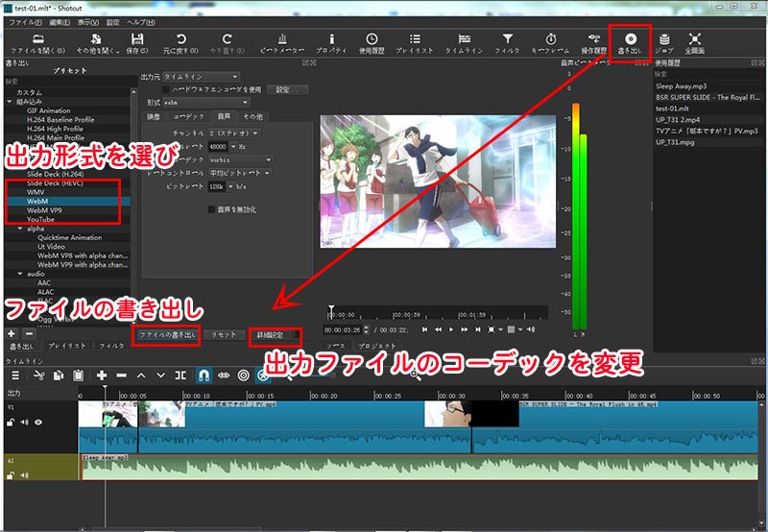Undo using the 元に戻す toolbar icon
The height and width of the screenshot is (532, 768).
181,39
